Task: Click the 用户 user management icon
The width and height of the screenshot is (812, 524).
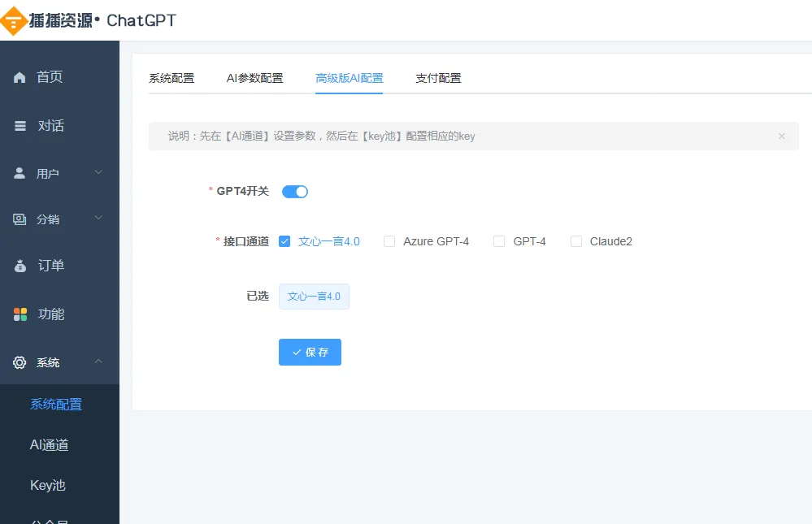Action: (x=20, y=172)
